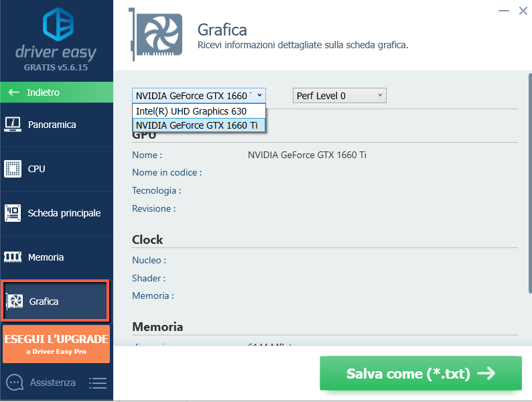Click the Panoramica laptop info icon

[x=13, y=125]
